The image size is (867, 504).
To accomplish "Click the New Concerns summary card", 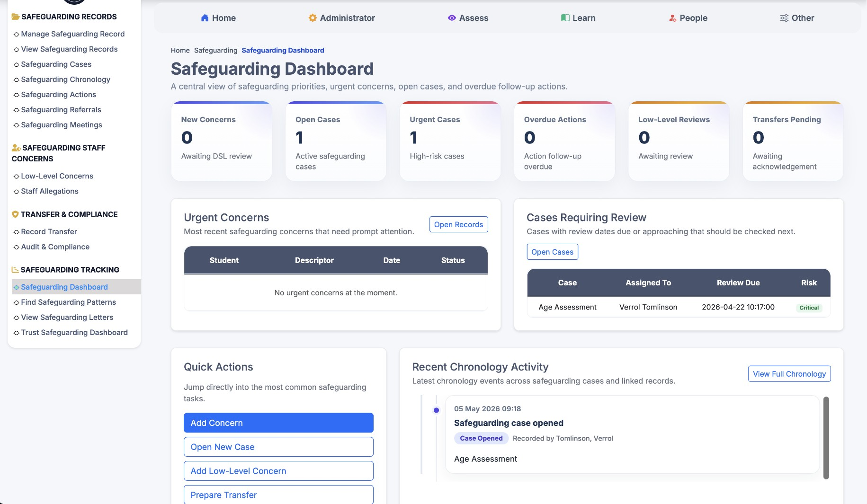I will [x=222, y=141].
